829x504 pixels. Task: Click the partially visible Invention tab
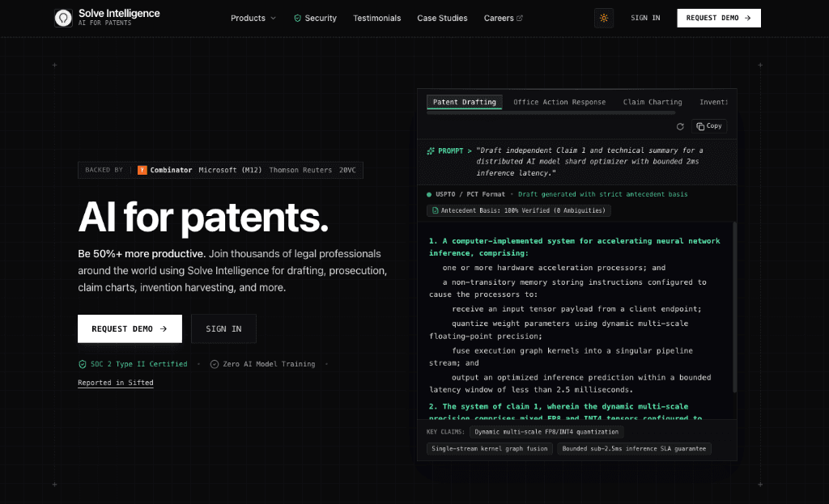pos(713,102)
